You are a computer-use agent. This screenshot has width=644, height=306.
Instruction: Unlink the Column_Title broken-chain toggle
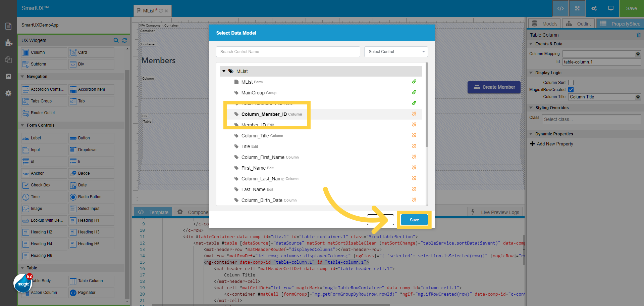[414, 135]
